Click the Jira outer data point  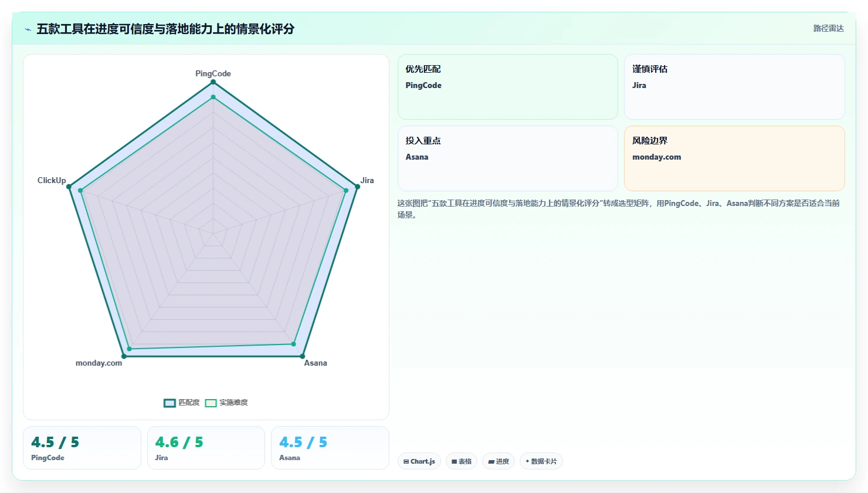coord(358,187)
